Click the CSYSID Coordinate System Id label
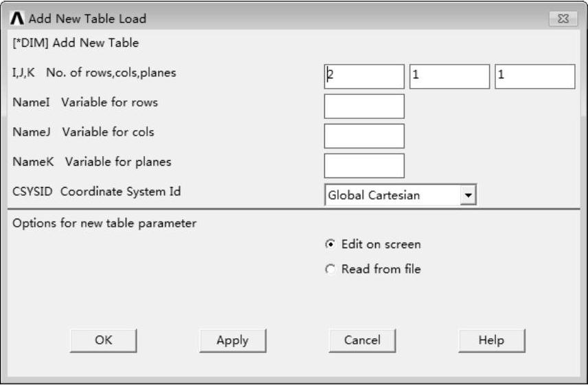This screenshot has width=588, height=385. (97, 191)
